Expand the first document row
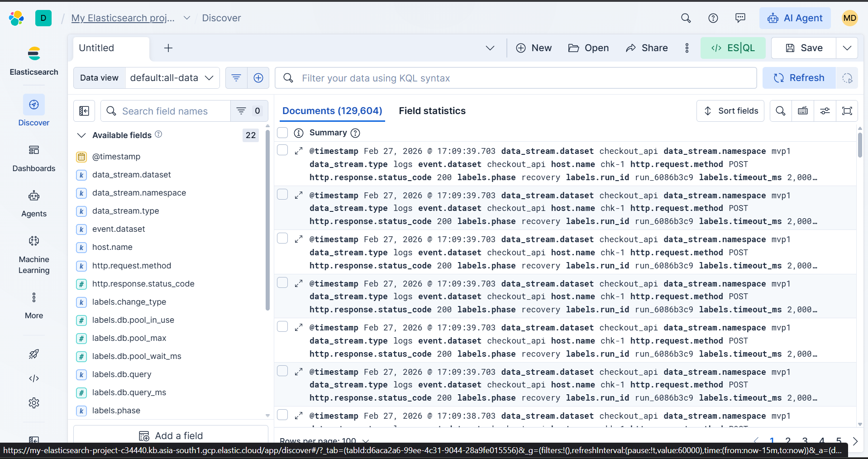This screenshot has height=459, width=868. coord(299,151)
